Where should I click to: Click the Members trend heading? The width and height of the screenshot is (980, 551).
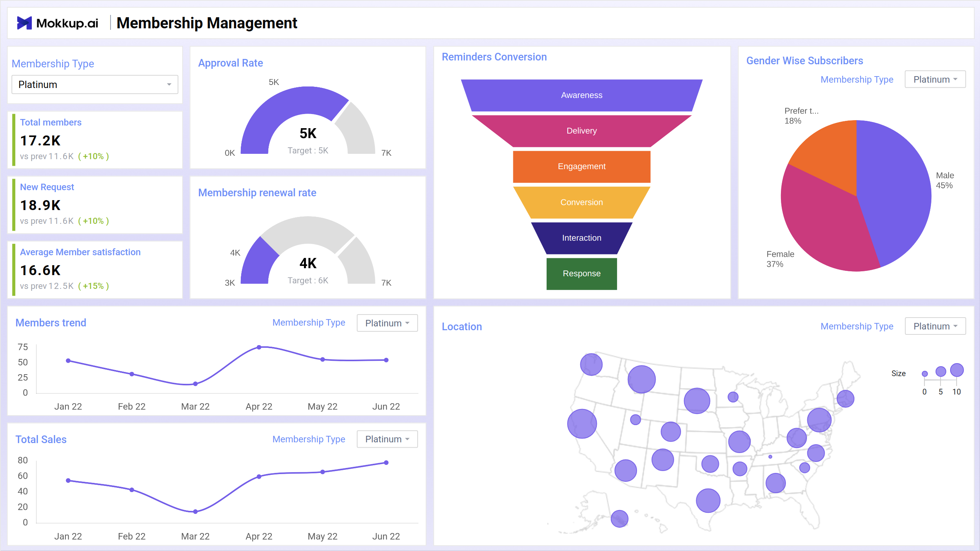tap(51, 323)
